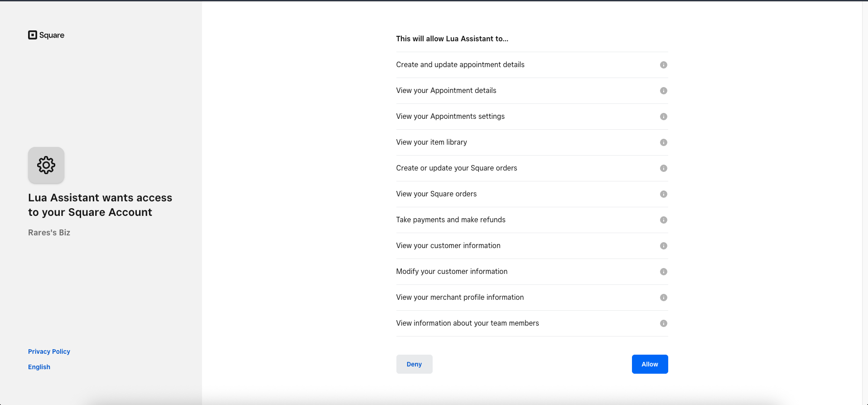This screenshot has width=868, height=405.
Task: Click info icon for View your merchant profile information
Action: tap(663, 298)
